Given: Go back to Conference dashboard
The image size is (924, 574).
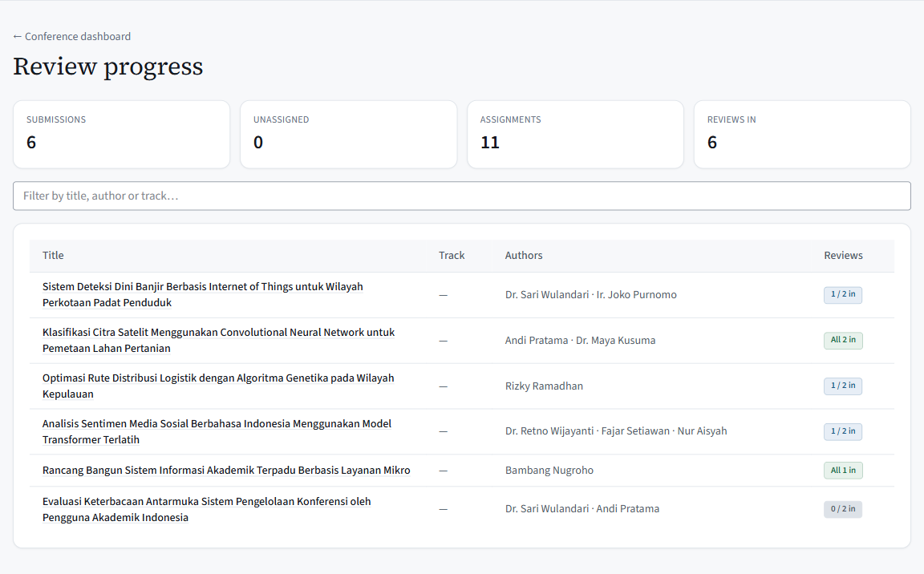Looking at the screenshot, I should 72,37.
